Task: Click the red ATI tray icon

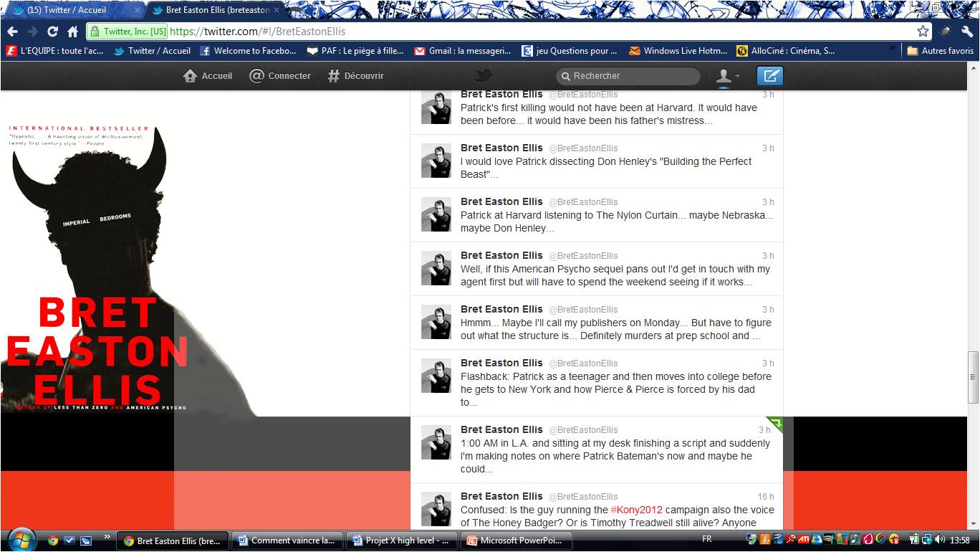Action: (x=803, y=540)
